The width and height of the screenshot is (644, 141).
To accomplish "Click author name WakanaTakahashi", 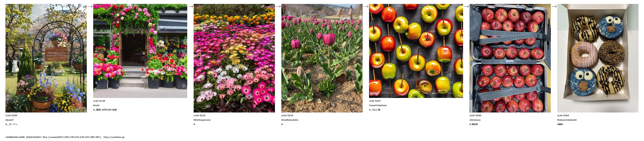I will 567,120.
